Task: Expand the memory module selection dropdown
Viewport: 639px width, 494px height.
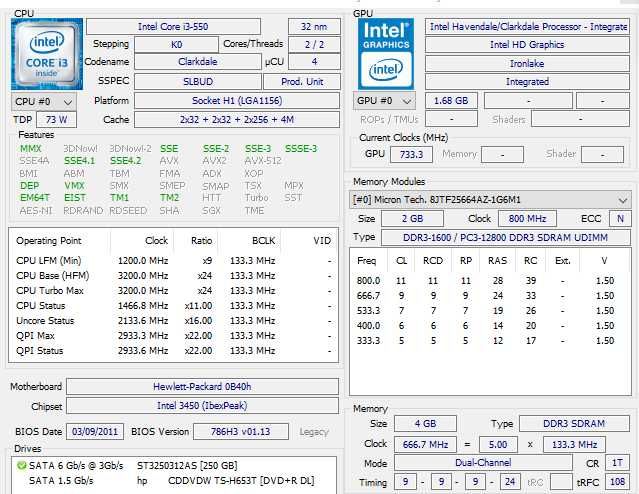Action: point(490,200)
